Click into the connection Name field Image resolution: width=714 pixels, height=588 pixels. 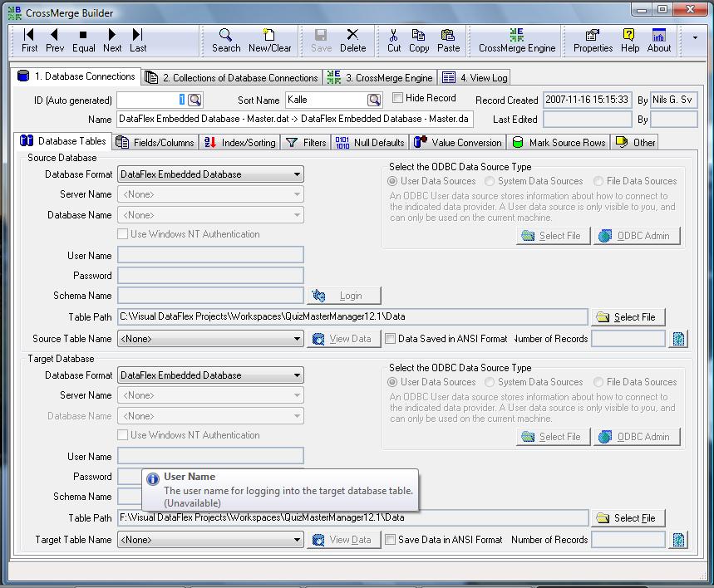tap(295, 120)
